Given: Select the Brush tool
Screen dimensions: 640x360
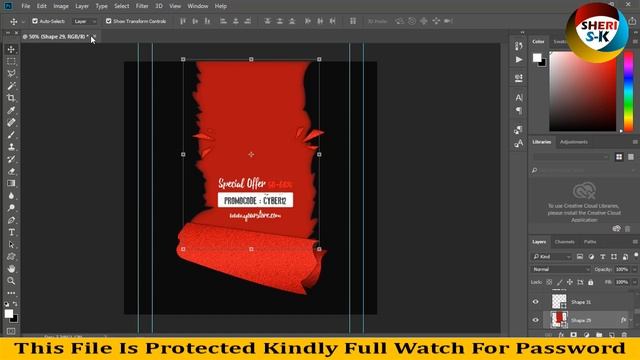Looking at the screenshot, I should click(x=11, y=135).
